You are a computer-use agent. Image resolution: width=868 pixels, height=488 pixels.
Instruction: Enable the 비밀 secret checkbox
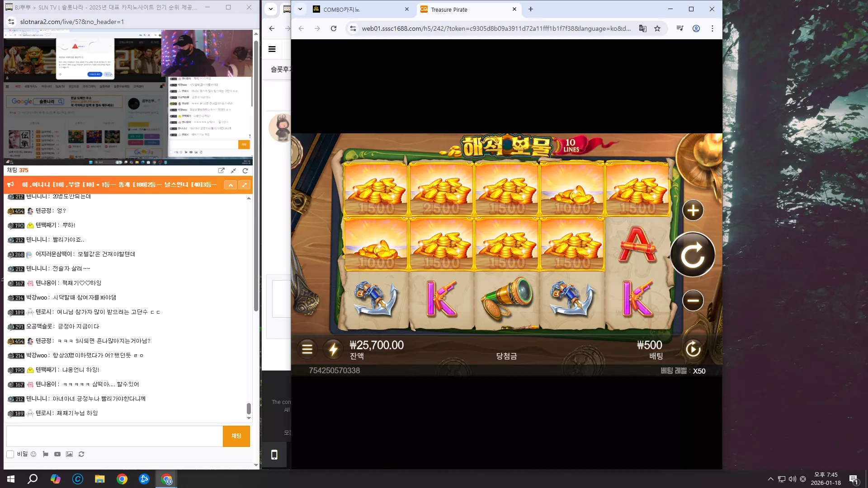(10, 454)
